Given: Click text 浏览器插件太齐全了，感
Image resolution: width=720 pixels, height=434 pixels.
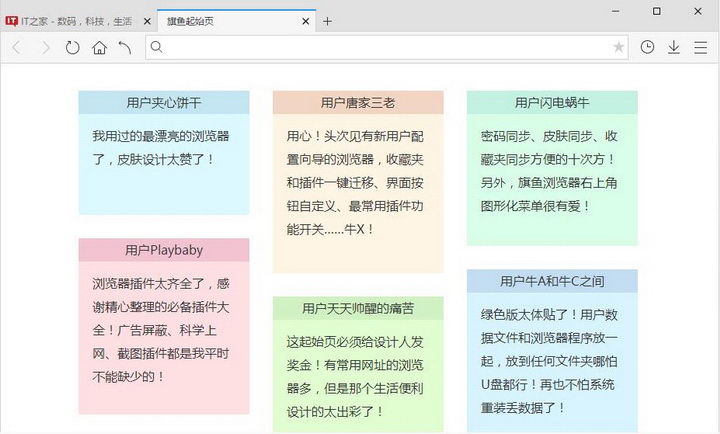Looking at the screenshot, I should tap(161, 284).
